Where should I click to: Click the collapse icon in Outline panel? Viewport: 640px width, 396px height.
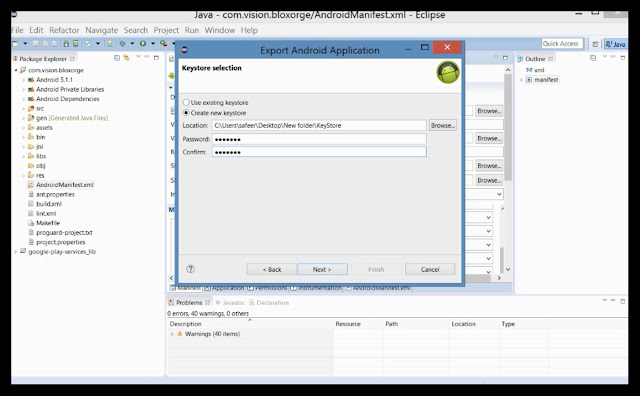(593, 58)
